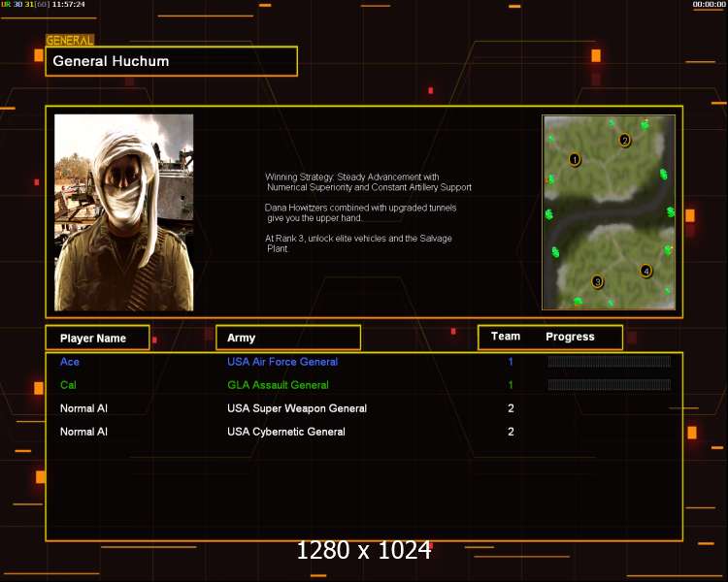
Task: Click team number 1 for Ace
Action: pos(511,362)
